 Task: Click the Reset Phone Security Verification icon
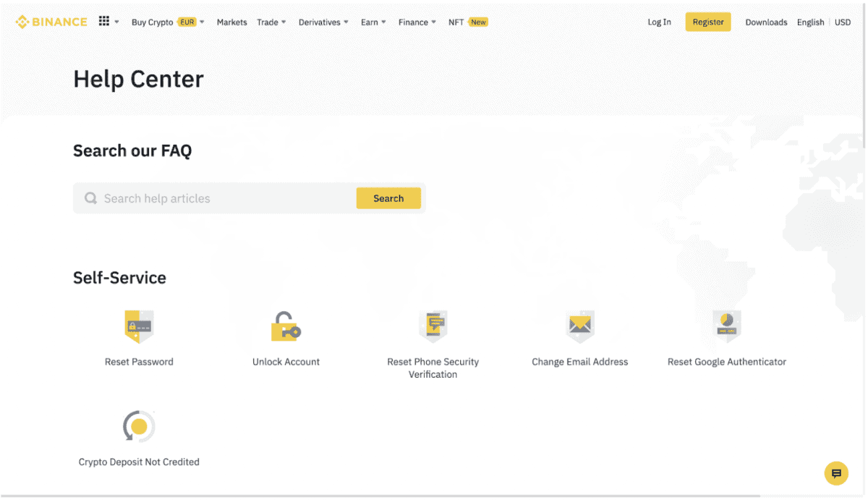433,327
